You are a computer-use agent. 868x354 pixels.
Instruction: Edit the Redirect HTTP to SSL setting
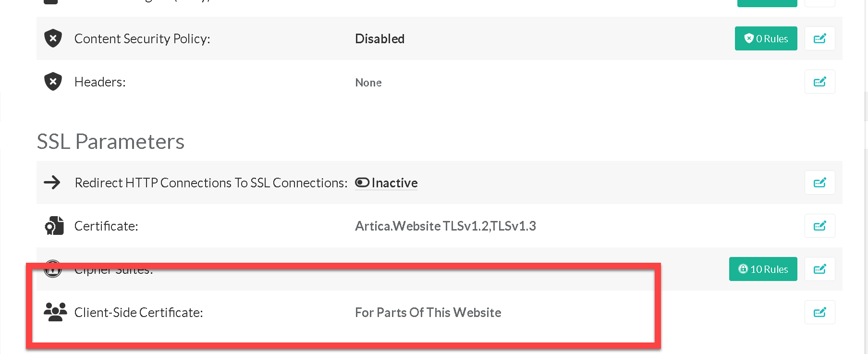point(819,183)
